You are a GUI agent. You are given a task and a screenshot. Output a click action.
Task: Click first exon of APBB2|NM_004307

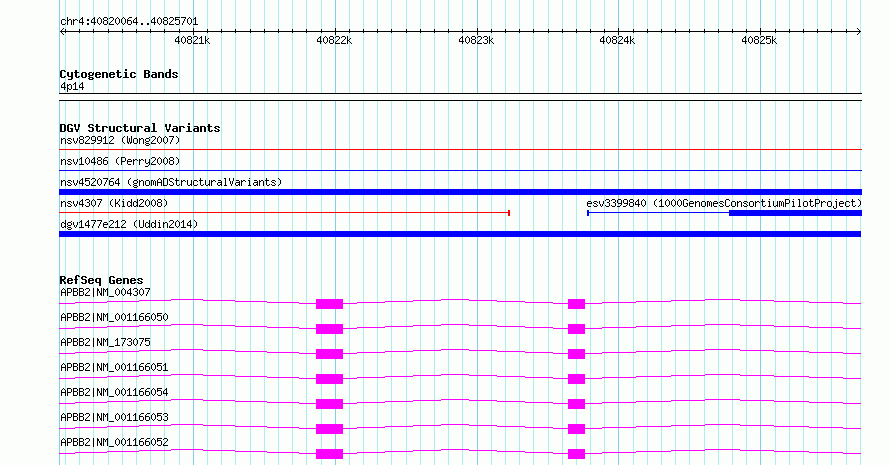(x=329, y=304)
